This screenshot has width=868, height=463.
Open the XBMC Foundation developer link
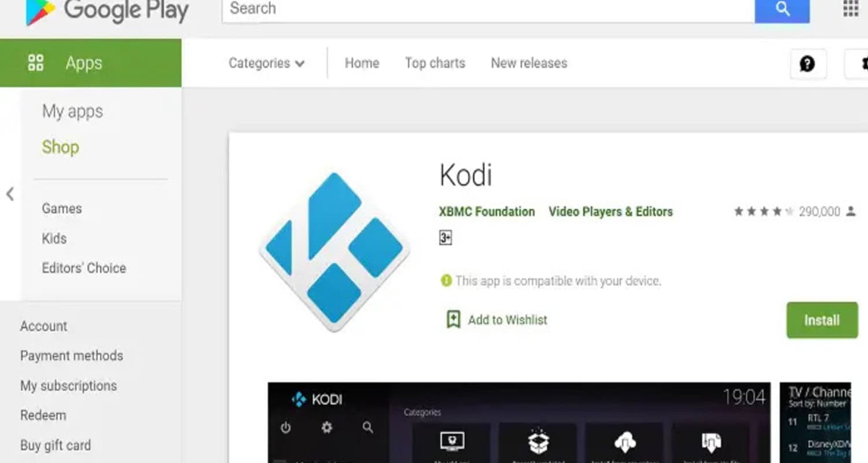click(487, 212)
